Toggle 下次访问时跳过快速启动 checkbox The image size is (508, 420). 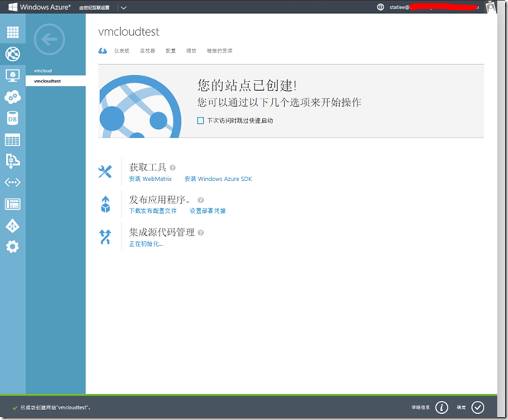click(x=201, y=121)
